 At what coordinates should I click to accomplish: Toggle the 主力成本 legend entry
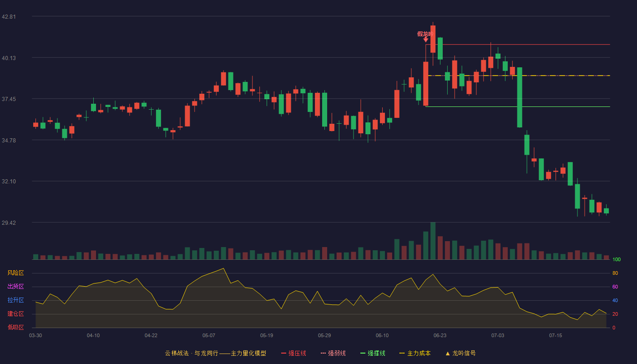click(415, 353)
